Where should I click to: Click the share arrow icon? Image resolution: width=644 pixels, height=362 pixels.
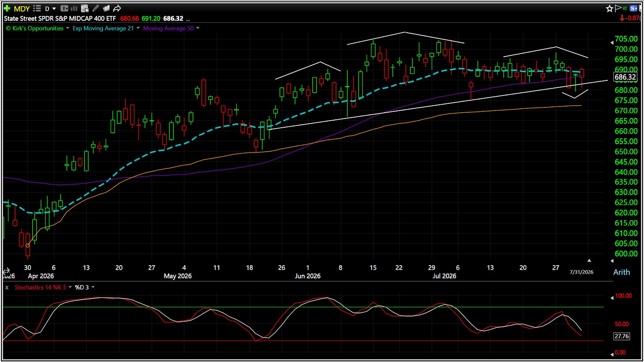click(117, 8)
